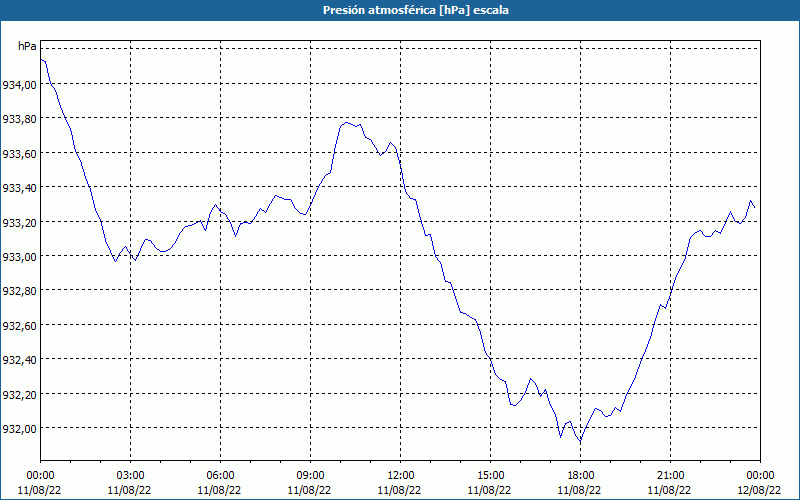
Task: Click the 'hPa' unit label on the y-axis
Action: [x=27, y=46]
